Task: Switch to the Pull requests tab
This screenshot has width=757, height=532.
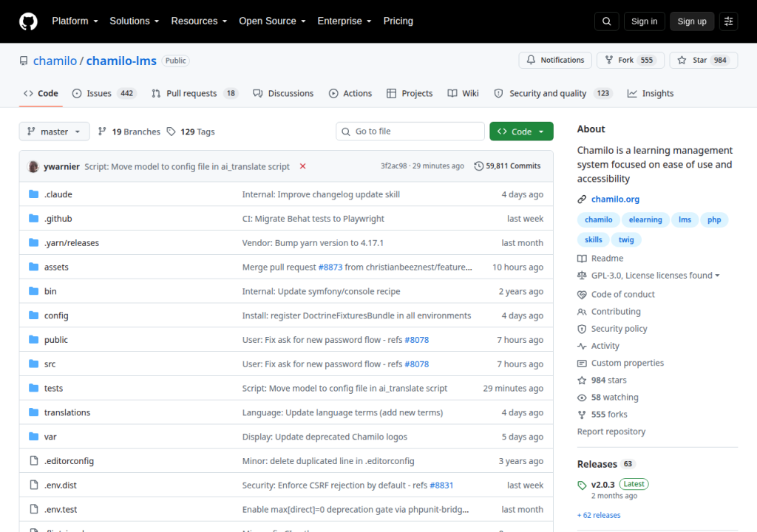Action: coord(194,93)
